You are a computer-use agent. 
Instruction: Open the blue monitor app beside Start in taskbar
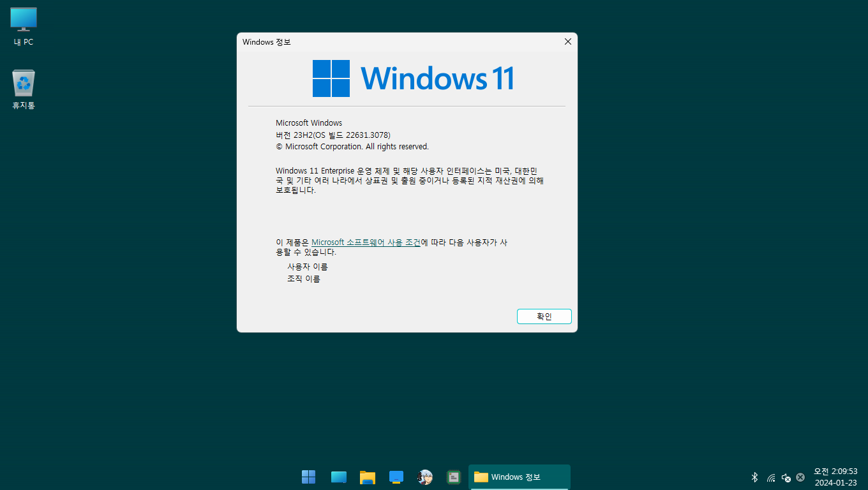point(338,477)
